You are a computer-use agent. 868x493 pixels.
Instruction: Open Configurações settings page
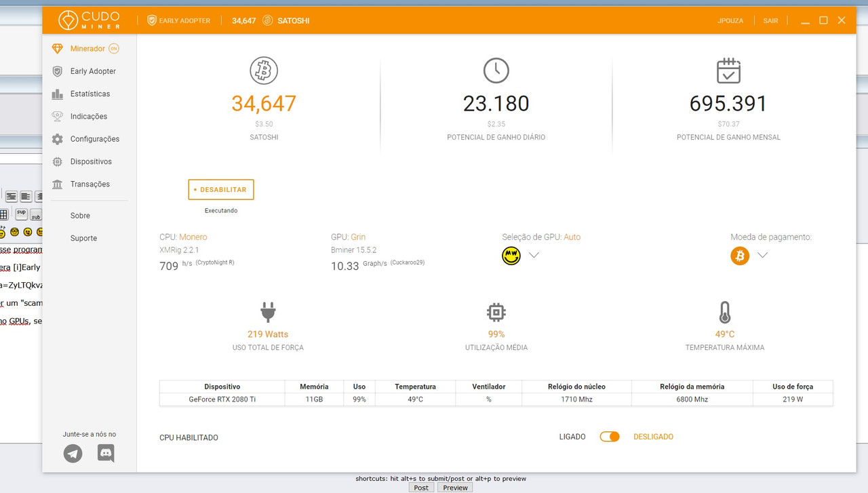click(x=95, y=139)
